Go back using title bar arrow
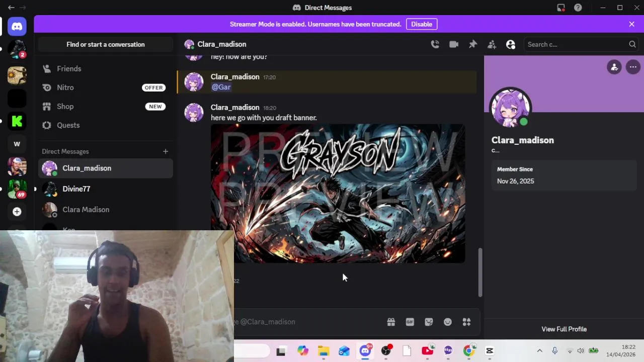 click(11, 8)
